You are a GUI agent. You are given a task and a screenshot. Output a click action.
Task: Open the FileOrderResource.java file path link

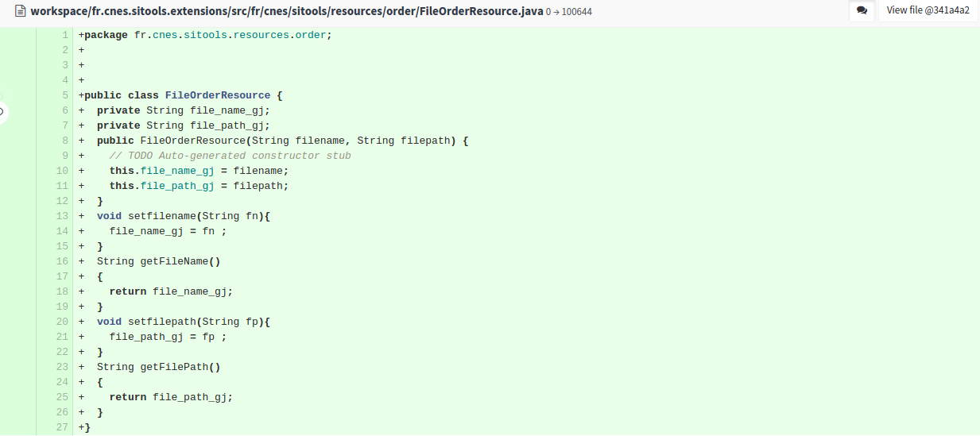click(287, 12)
